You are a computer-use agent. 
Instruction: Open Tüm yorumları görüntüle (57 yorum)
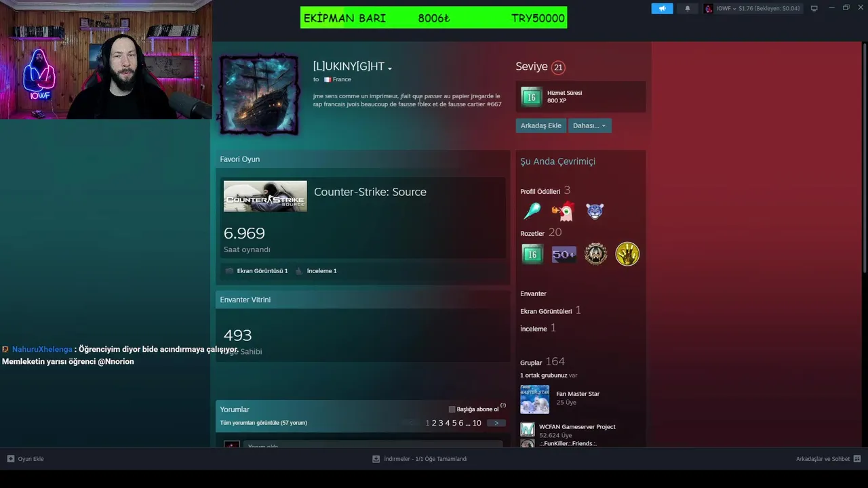click(x=263, y=423)
